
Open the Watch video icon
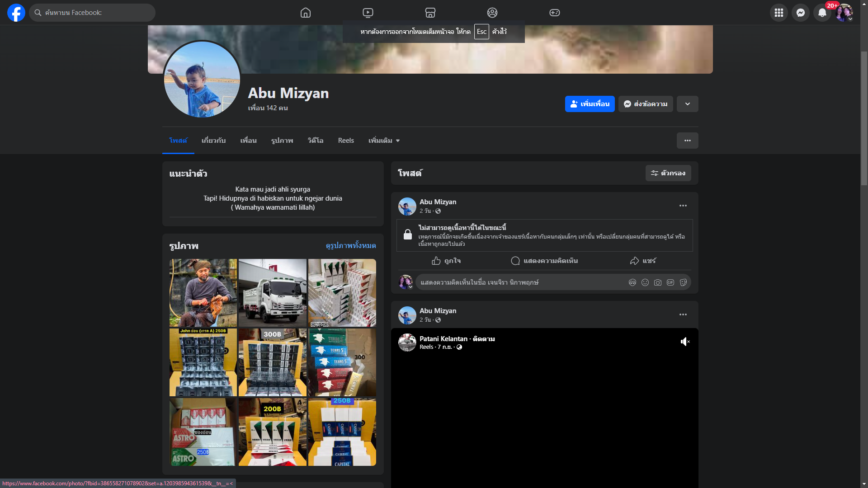click(x=368, y=13)
